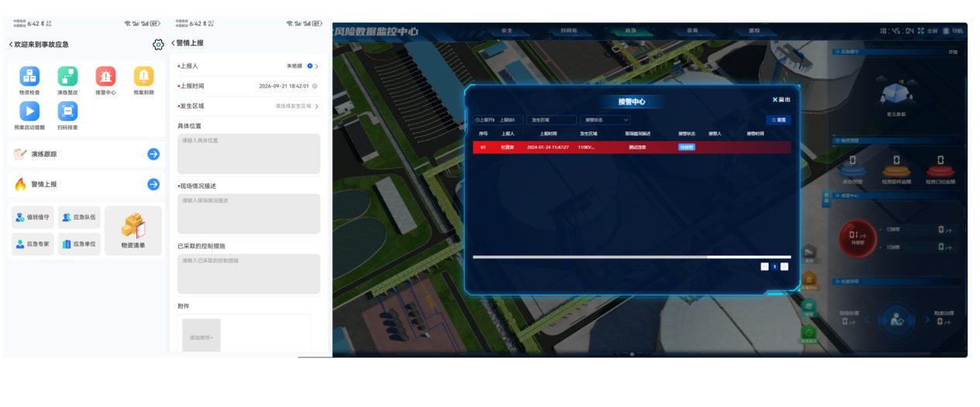980x407 pixels.
Task: Open 详情 link in 应急指令 panel
Action: click(x=953, y=52)
